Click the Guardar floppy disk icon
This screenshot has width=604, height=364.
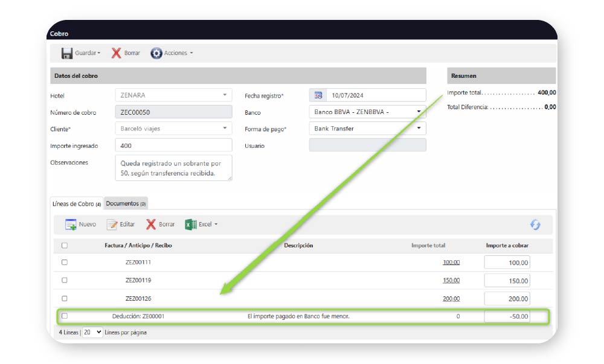tap(67, 53)
